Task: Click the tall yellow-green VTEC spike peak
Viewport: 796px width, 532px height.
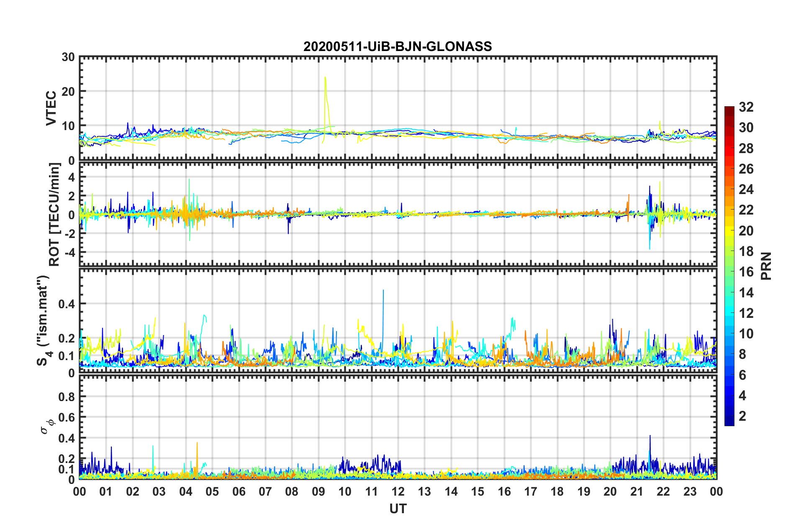Action: click(325, 77)
